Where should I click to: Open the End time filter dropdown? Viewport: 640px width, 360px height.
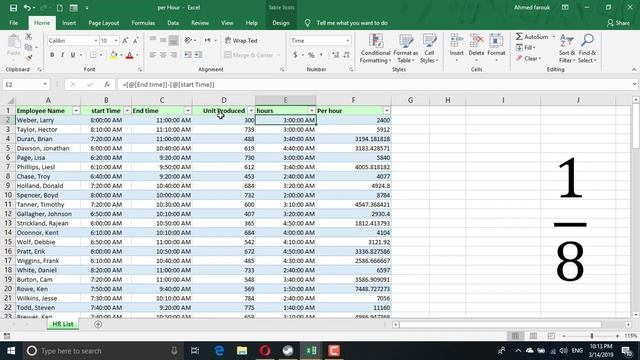(x=187, y=111)
